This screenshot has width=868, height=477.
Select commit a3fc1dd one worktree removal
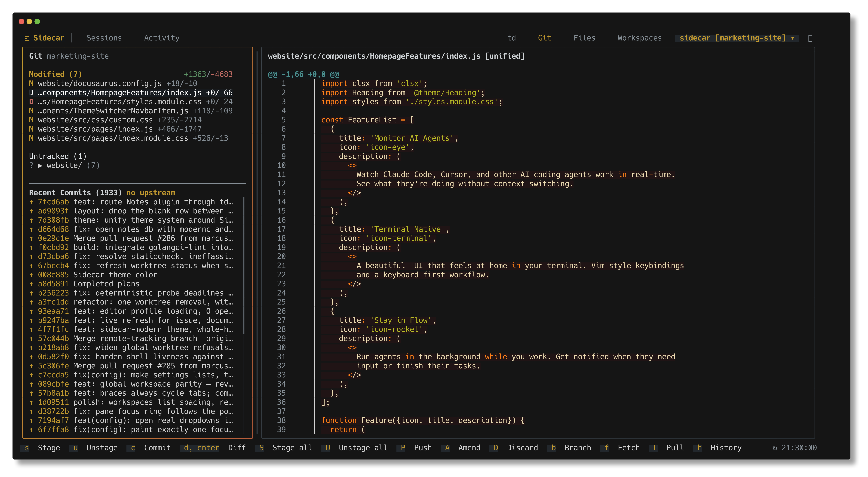[x=131, y=302]
